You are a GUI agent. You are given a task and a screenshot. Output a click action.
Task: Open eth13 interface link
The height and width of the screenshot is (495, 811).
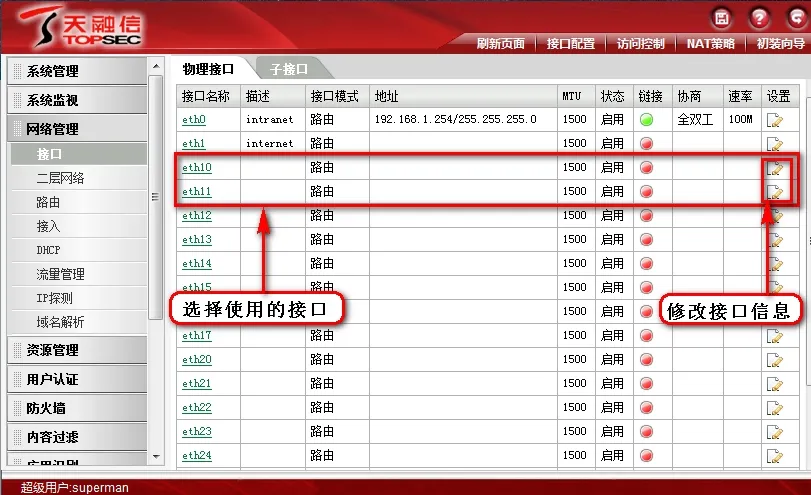tap(197, 239)
